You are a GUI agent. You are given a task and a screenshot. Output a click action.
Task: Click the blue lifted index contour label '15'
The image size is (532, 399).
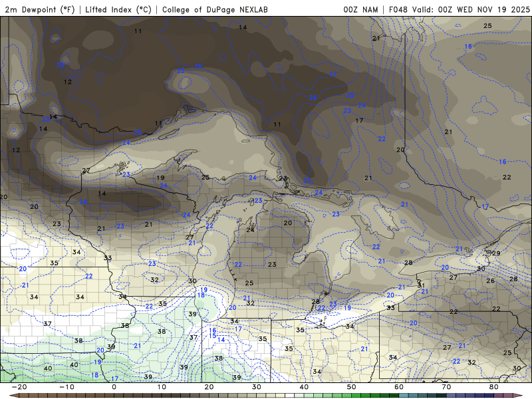(212, 336)
